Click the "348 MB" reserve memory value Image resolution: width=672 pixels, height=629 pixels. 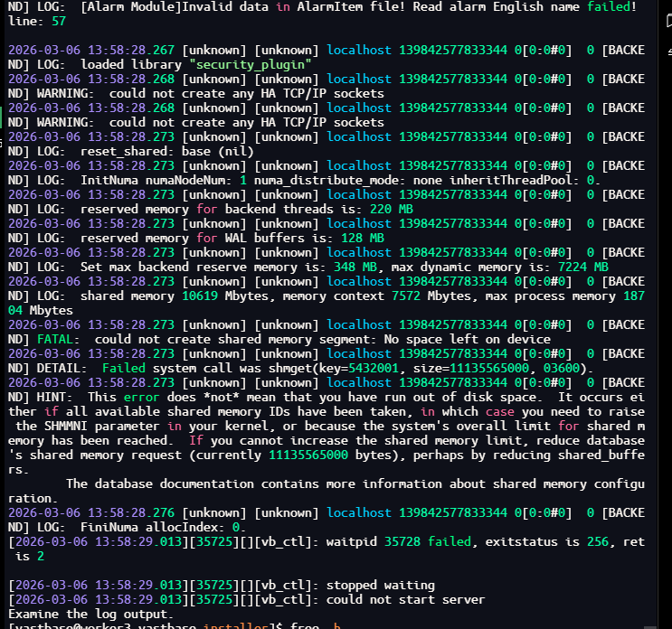[355, 268]
